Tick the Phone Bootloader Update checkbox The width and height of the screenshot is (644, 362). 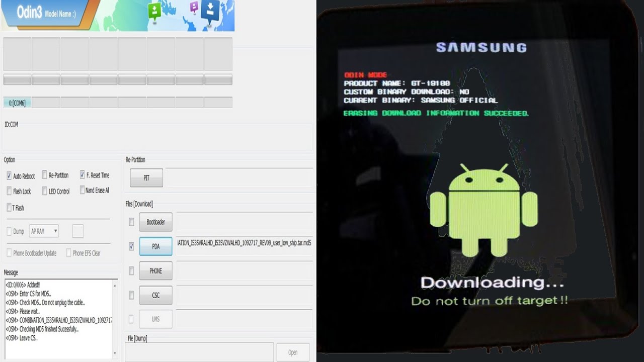point(9,253)
